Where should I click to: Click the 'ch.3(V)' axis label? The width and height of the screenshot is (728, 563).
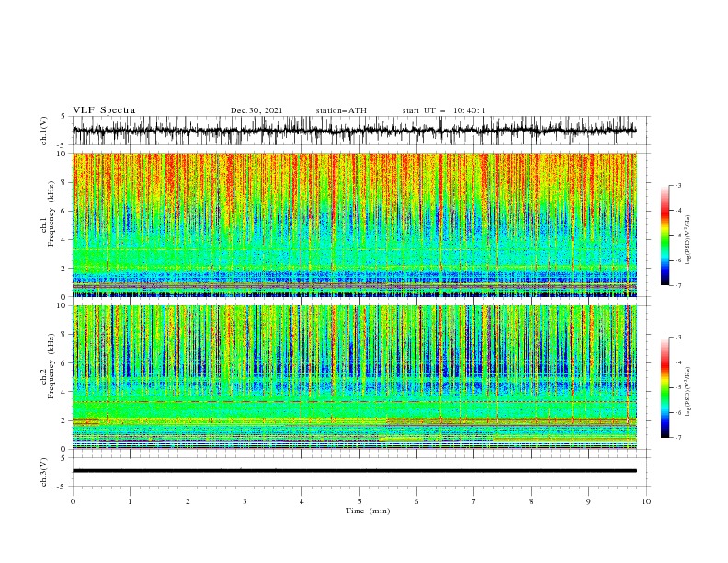click(44, 472)
